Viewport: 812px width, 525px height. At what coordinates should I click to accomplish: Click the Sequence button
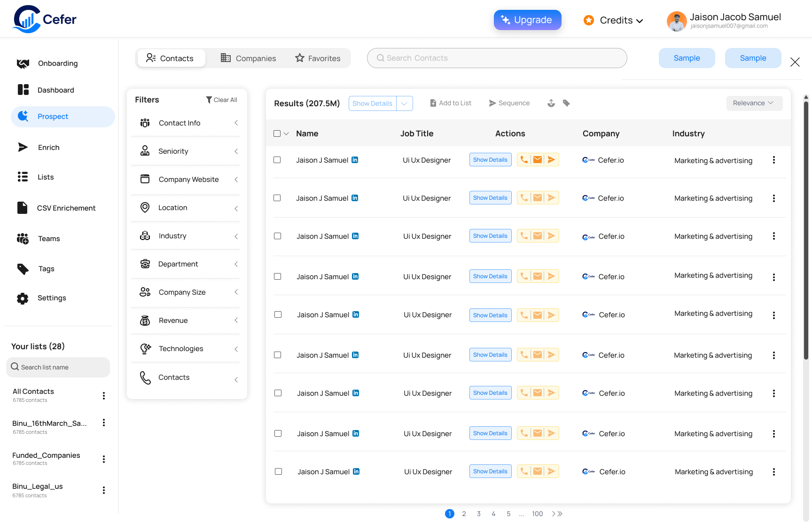point(509,103)
